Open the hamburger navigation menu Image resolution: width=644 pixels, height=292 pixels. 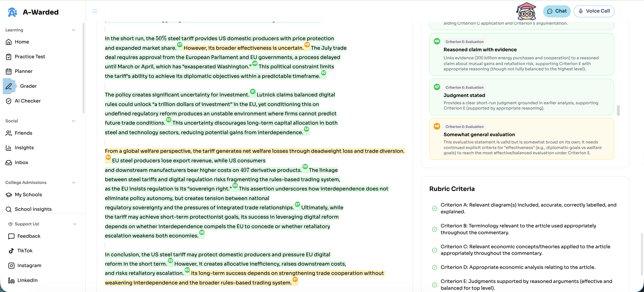95,11
